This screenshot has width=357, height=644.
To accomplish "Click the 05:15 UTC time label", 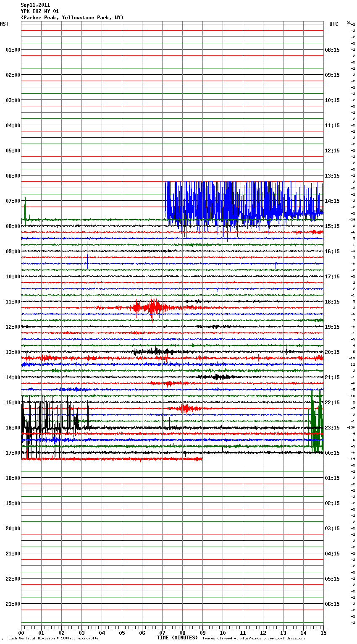I will pyautogui.click(x=332, y=579).
